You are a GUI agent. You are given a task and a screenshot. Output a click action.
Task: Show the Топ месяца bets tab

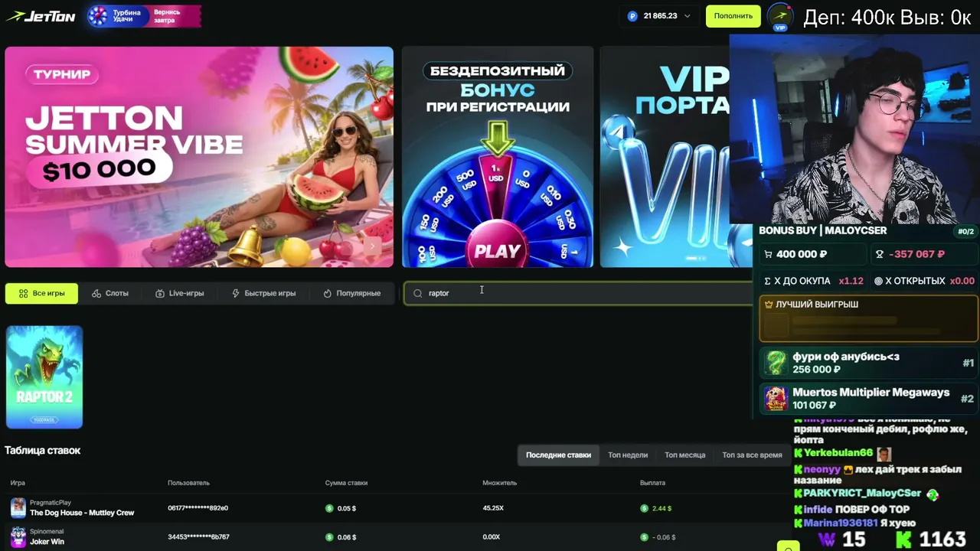[x=684, y=455]
